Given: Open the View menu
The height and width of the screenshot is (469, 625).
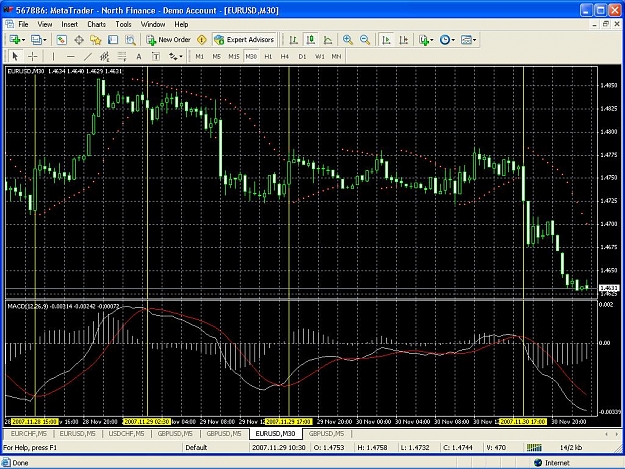Looking at the screenshot, I should [45, 24].
